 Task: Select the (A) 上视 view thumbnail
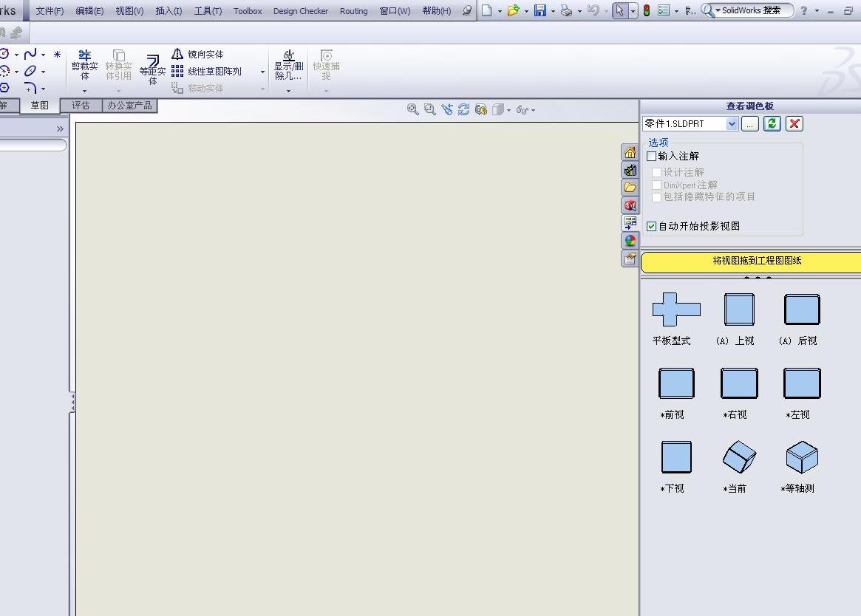coord(739,309)
